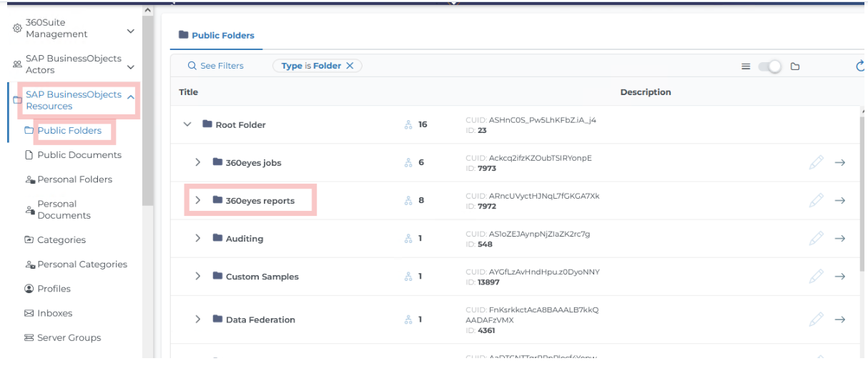
Task: Click the Server Groups icon
Action: tap(29, 337)
